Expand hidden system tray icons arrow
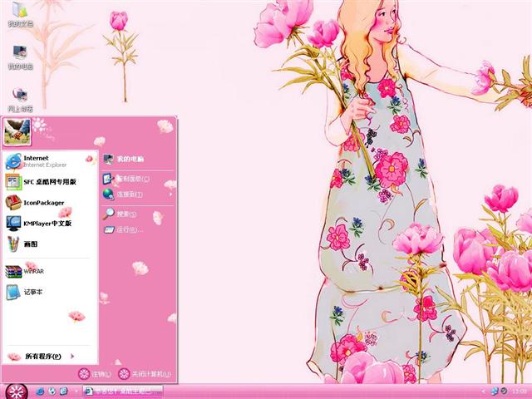Screen dimensions: 532x399 [x=484, y=392]
